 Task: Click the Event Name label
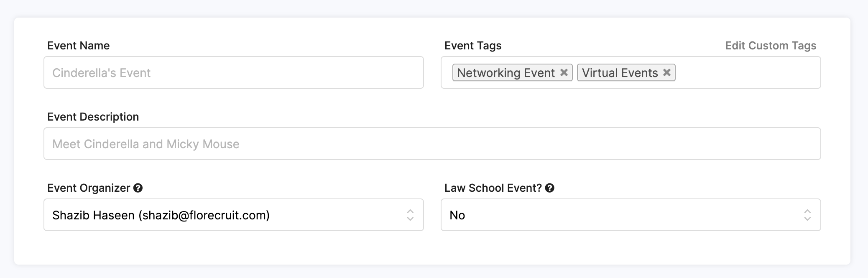(x=78, y=46)
